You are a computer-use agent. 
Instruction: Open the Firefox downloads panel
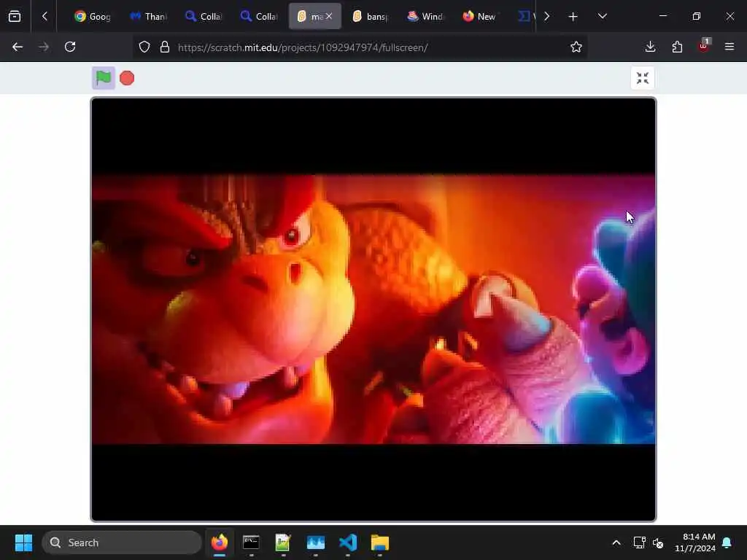(650, 47)
